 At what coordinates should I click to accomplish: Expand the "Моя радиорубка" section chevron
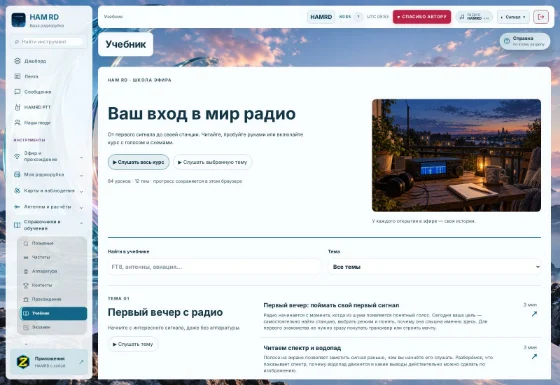click(81, 175)
